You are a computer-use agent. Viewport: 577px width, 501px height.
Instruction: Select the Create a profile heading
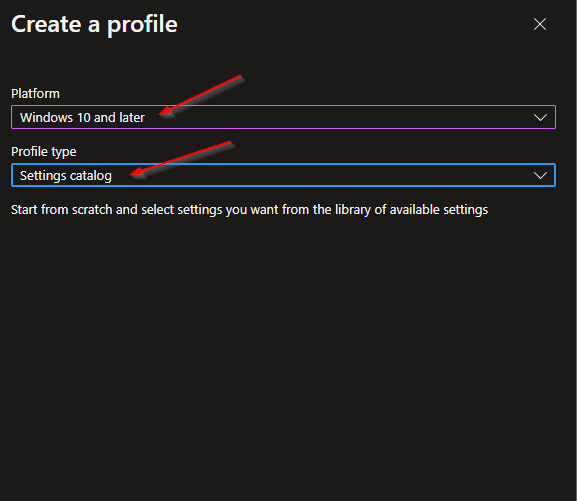point(94,25)
